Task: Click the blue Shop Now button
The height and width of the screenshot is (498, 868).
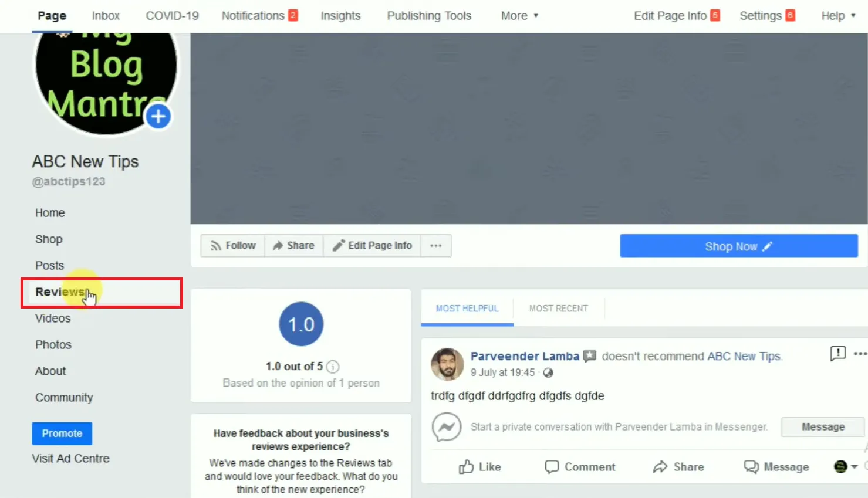Action: pos(738,246)
